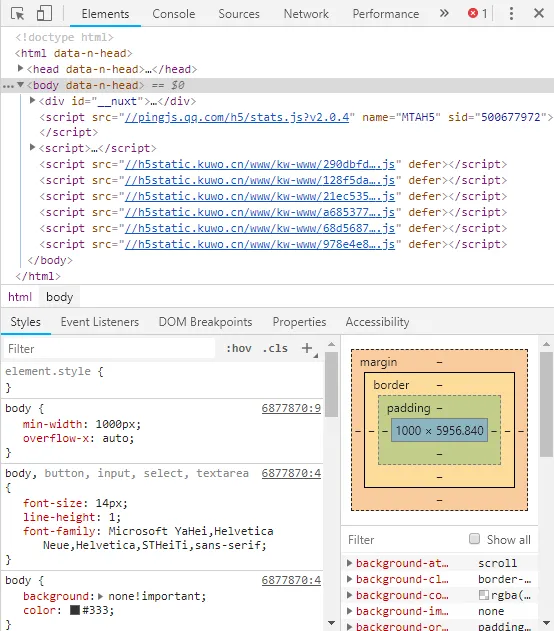Open the Event Listeners tab

100,322
